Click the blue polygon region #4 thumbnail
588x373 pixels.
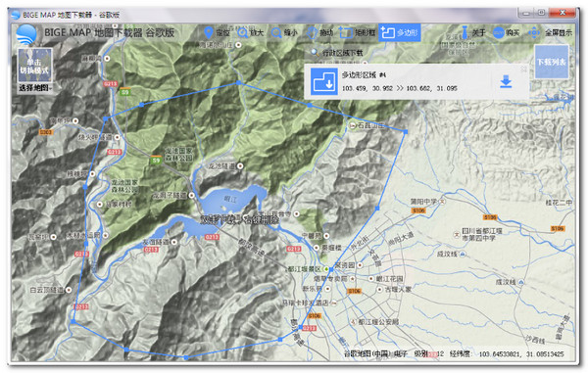324,81
